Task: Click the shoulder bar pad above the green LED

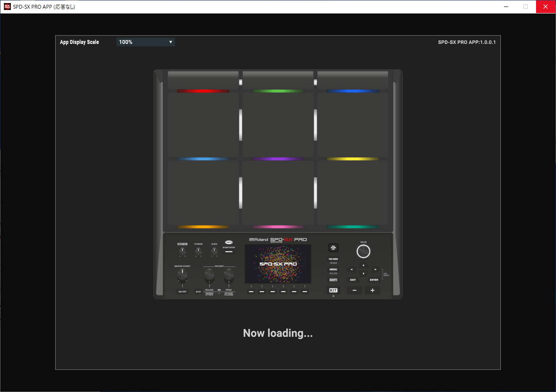Action: pos(278,80)
